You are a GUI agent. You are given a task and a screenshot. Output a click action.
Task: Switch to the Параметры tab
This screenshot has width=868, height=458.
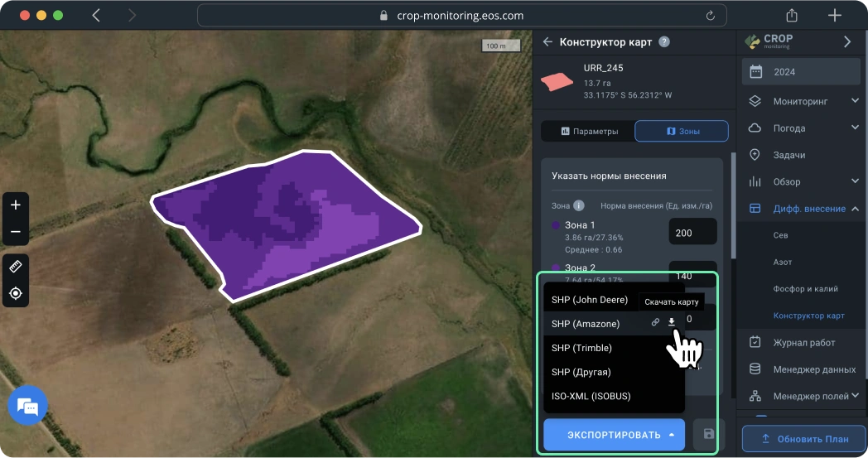pyautogui.click(x=589, y=131)
